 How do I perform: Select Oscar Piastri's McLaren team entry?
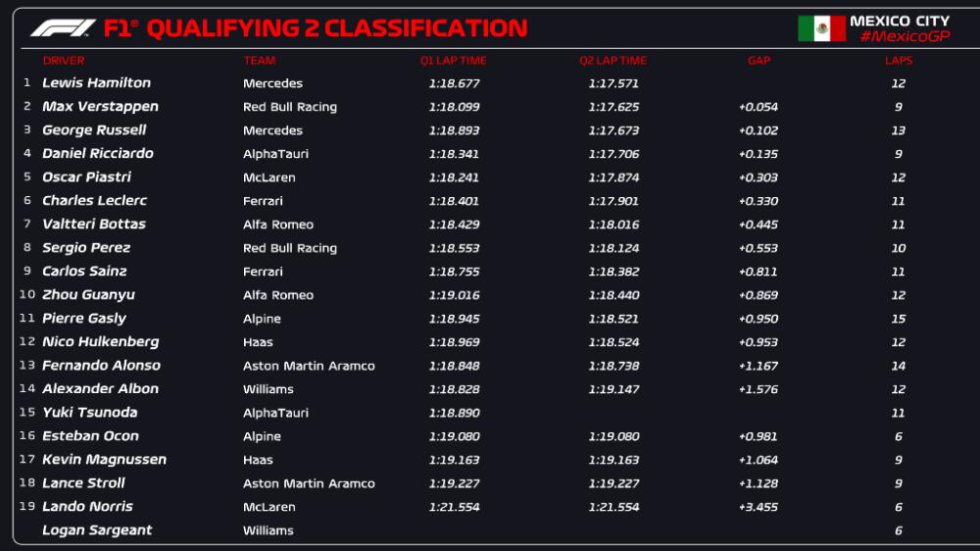point(269,177)
